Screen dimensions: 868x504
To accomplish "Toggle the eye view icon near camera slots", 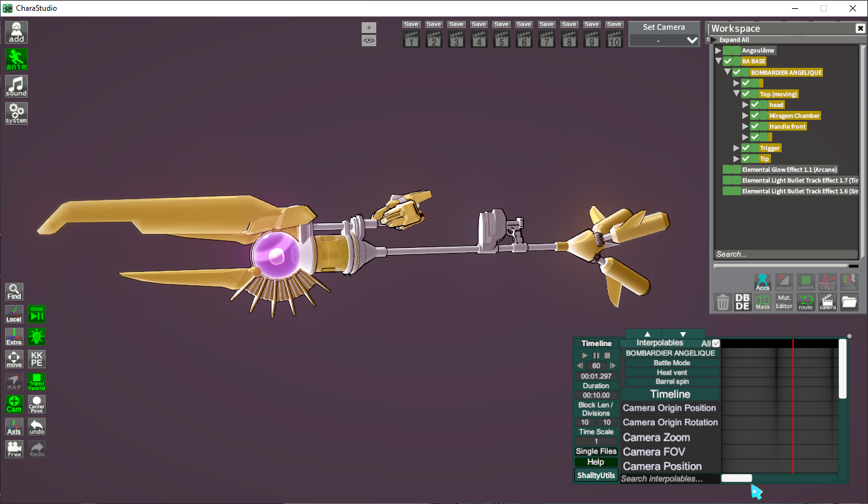I will pos(369,41).
